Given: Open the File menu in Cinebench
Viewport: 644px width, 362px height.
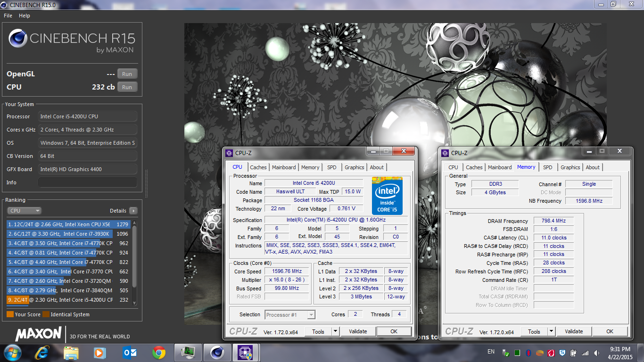Looking at the screenshot, I should pyautogui.click(x=8, y=16).
